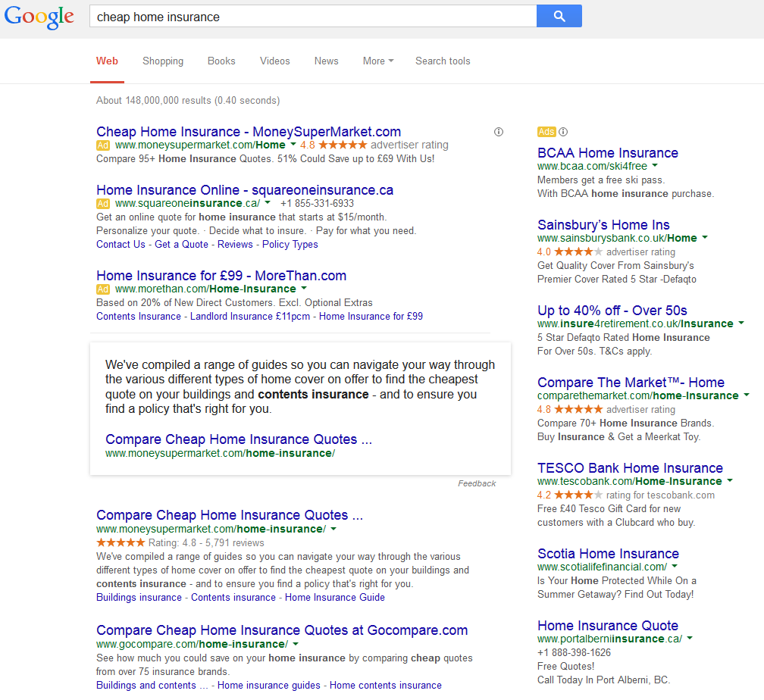Open Search tools options

pos(443,61)
